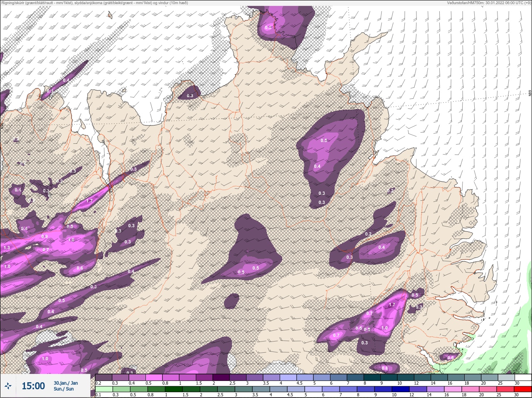Click the 0.2 precipitation label in the east
532x398 pixels.
[368, 234]
